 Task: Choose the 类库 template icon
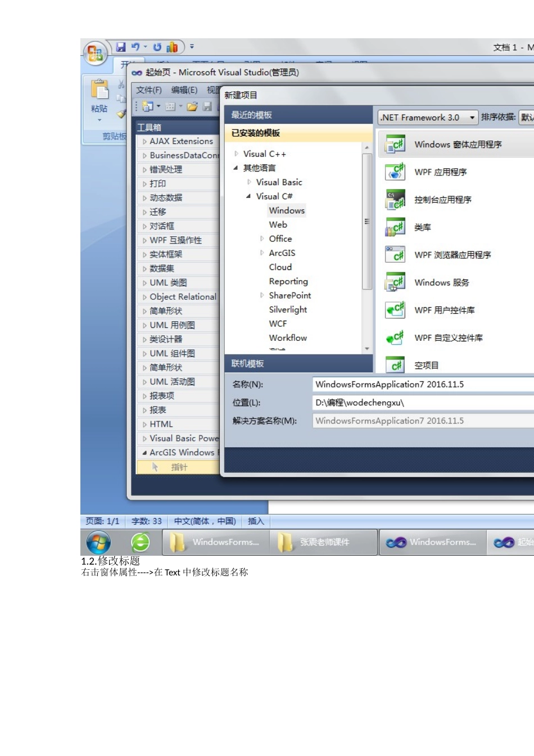396,227
